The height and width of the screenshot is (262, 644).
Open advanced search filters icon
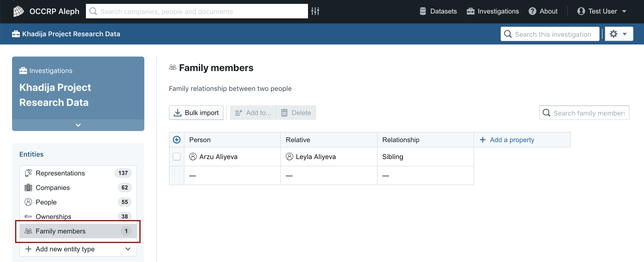tap(315, 11)
